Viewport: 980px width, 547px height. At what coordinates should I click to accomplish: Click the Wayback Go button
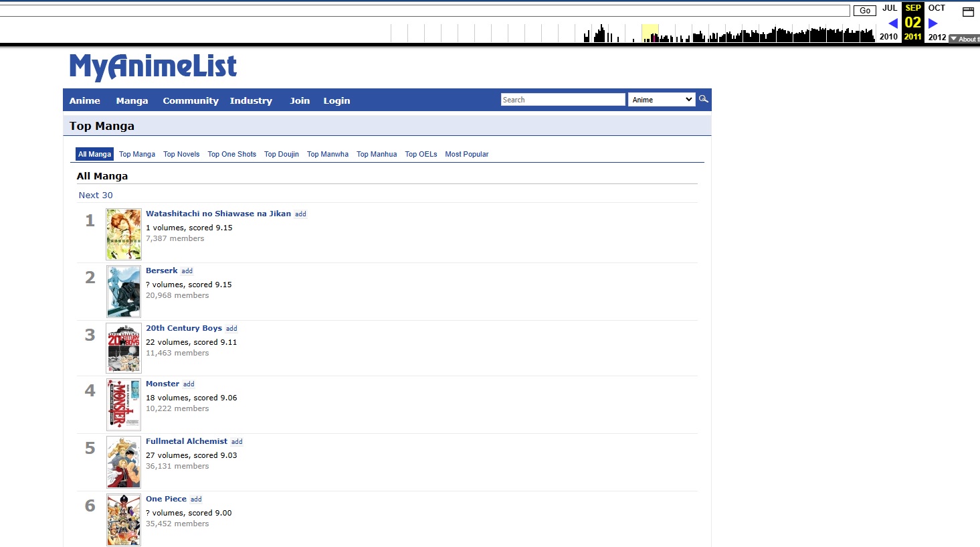[865, 11]
